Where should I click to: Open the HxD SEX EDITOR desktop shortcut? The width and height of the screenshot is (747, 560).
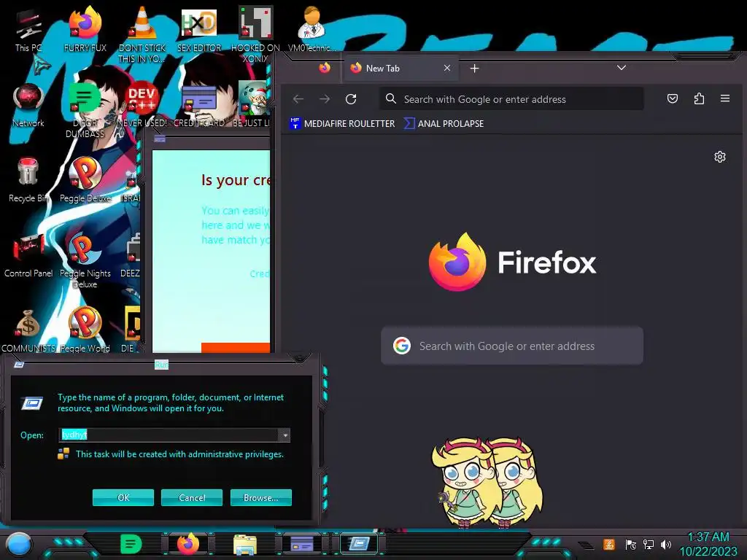coord(199,29)
